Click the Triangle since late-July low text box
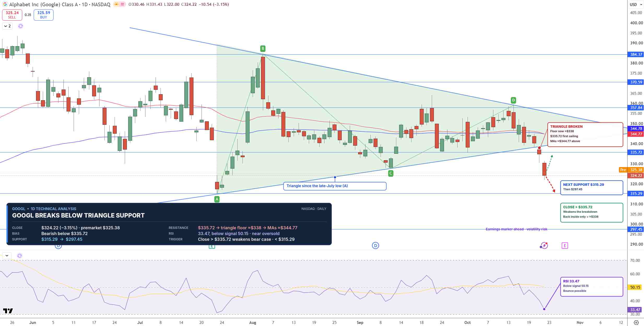 click(335, 186)
